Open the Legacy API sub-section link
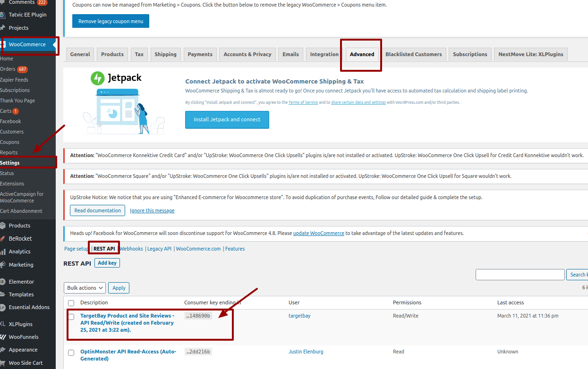 [159, 249]
